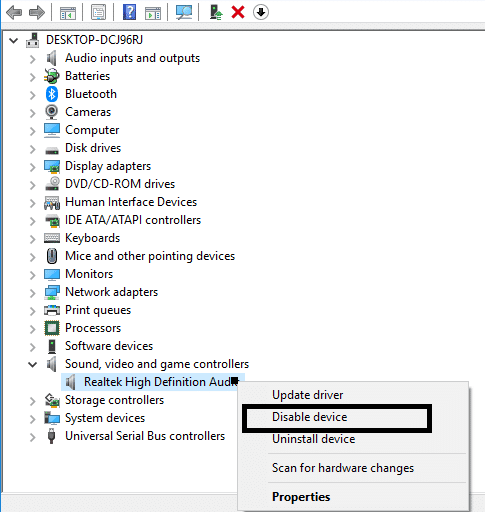Click the computer icon beside DESKTOP-DCJ96RJ
Viewport: 485px width, 512px height.
(x=33, y=40)
